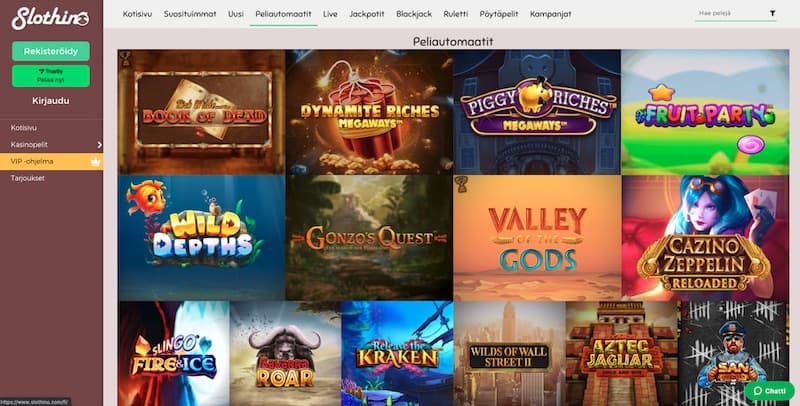Image resolution: width=800 pixels, height=406 pixels.
Task: Open the Kirjaudu login link
Action: [51, 100]
